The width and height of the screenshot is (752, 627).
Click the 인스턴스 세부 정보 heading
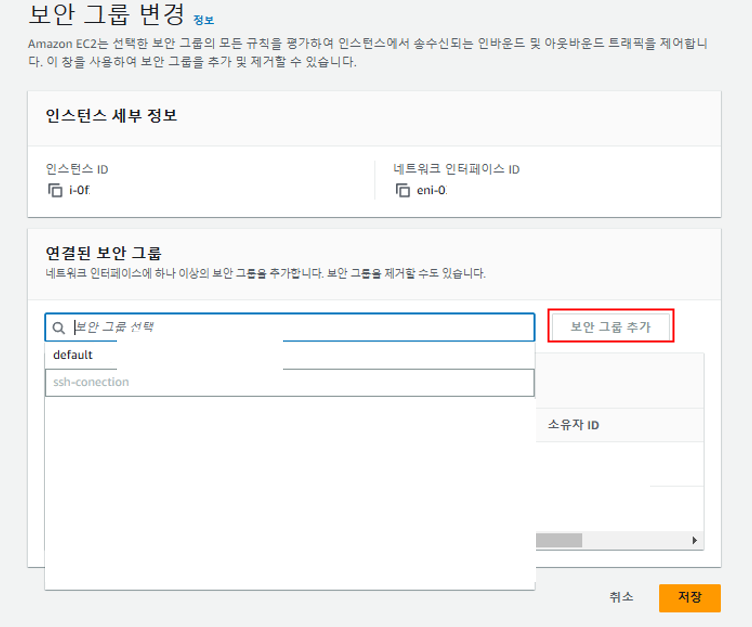pos(111,116)
